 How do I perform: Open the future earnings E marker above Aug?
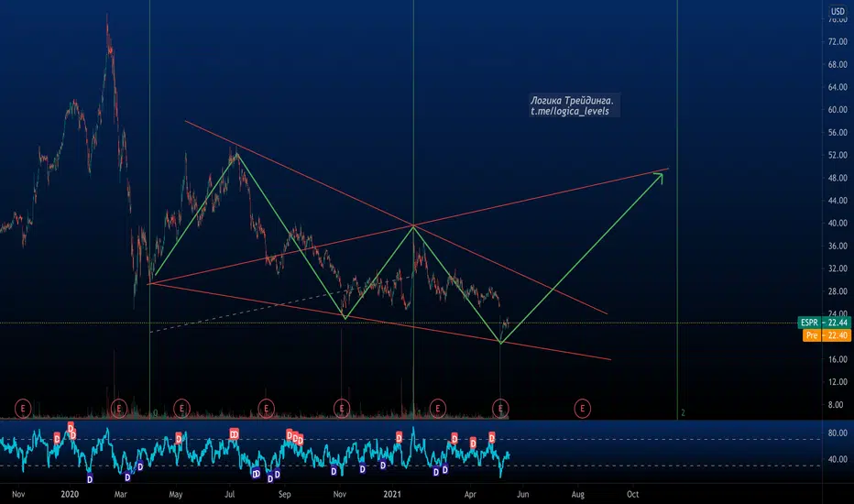[582, 408]
